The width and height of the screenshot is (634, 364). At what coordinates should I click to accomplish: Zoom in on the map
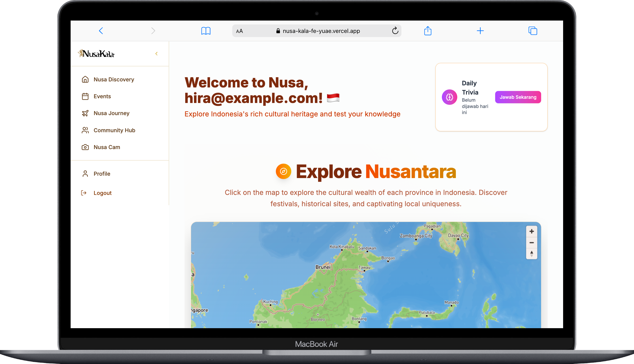[531, 231]
